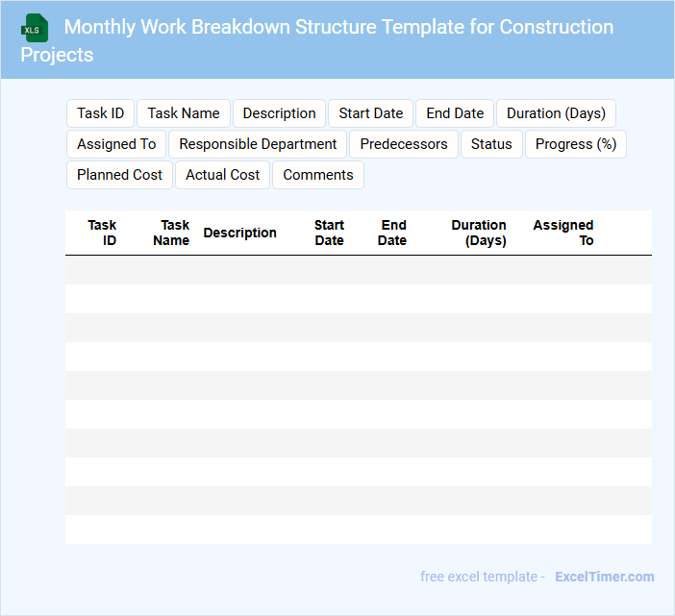Select the Assigned To tag
The image size is (675, 616).
coord(116,144)
